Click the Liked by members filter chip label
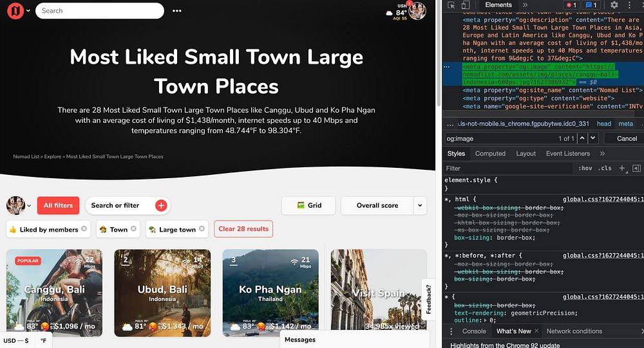Viewport: 644px width, 348px height. (x=49, y=230)
